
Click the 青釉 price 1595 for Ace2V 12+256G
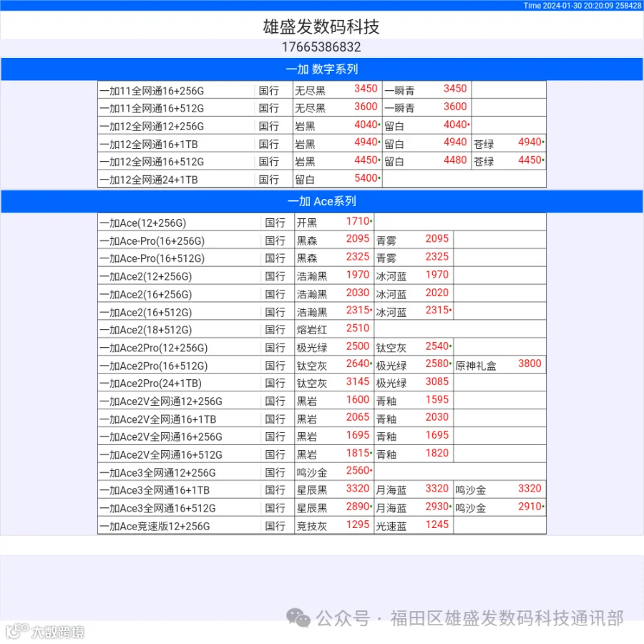pos(437,399)
